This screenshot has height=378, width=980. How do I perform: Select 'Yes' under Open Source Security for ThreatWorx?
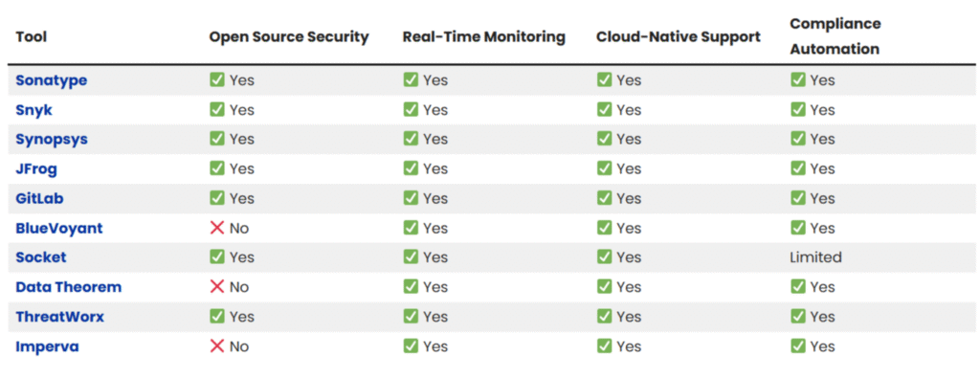coord(242,318)
